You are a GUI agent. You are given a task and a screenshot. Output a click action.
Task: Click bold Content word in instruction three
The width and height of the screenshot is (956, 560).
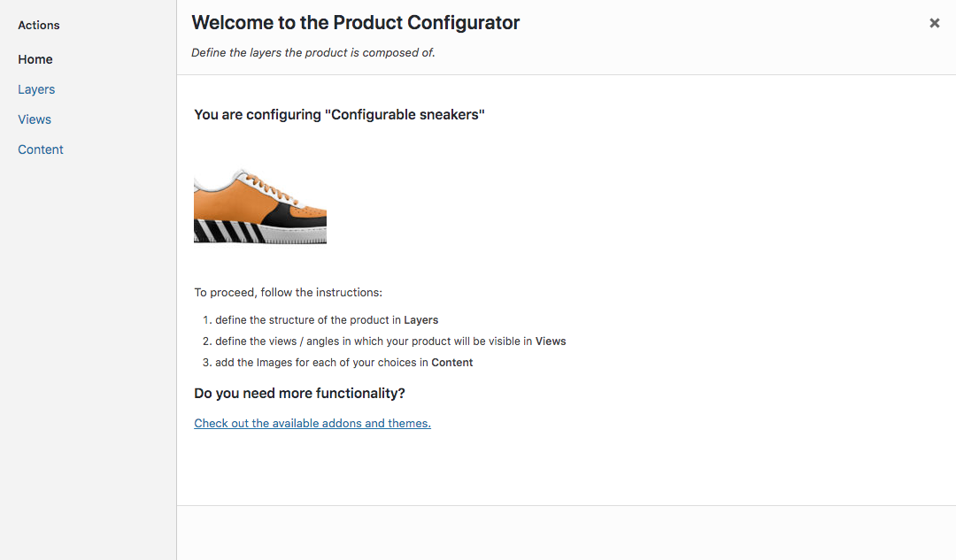pyautogui.click(x=451, y=363)
